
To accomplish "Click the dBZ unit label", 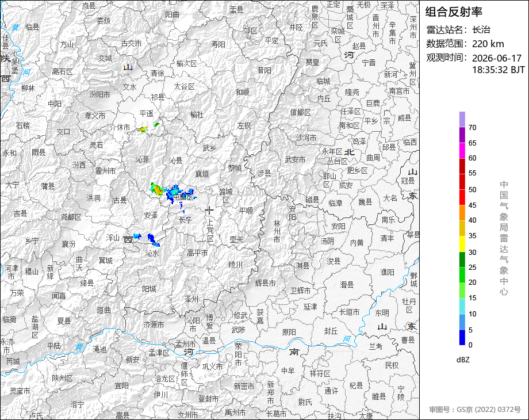I will pos(463,360).
